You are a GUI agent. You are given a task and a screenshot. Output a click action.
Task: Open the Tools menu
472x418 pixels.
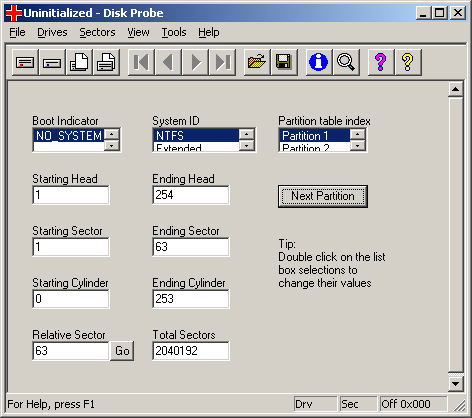point(174,32)
